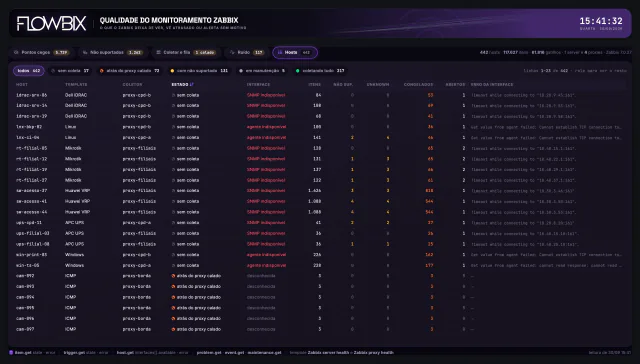Click the Hosts tab icon
The image size is (640, 364).
pos(280,52)
